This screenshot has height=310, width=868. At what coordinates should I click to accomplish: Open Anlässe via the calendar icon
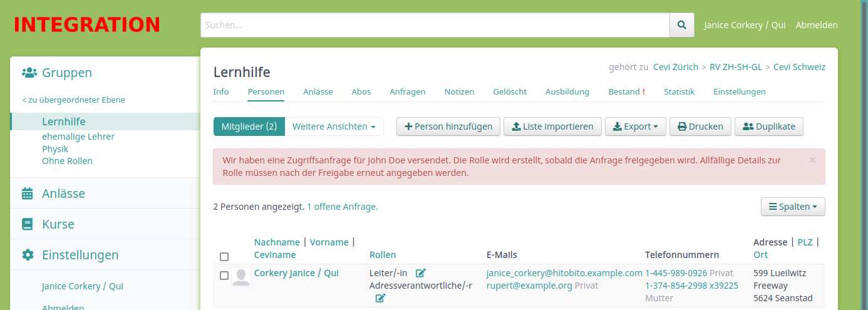pyautogui.click(x=28, y=194)
